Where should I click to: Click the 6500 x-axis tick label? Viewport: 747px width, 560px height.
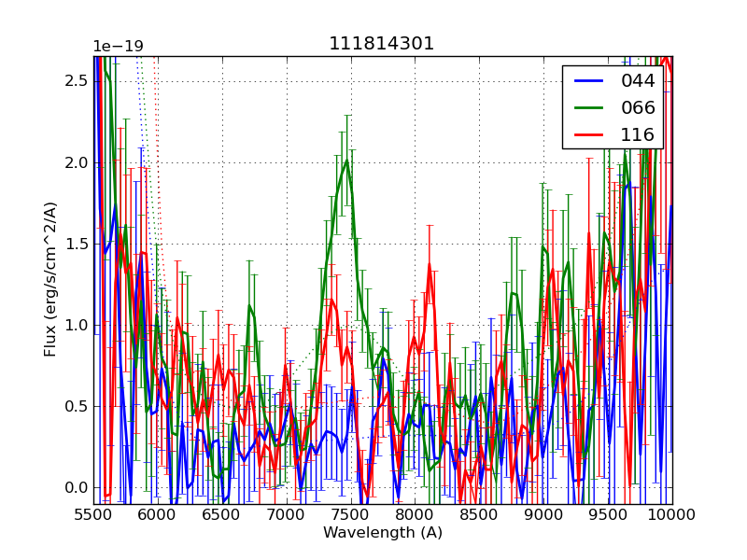(x=222, y=514)
